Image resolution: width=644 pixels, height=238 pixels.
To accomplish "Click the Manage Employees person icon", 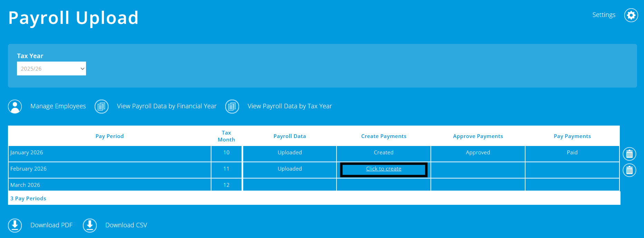I will [x=15, y=107].
